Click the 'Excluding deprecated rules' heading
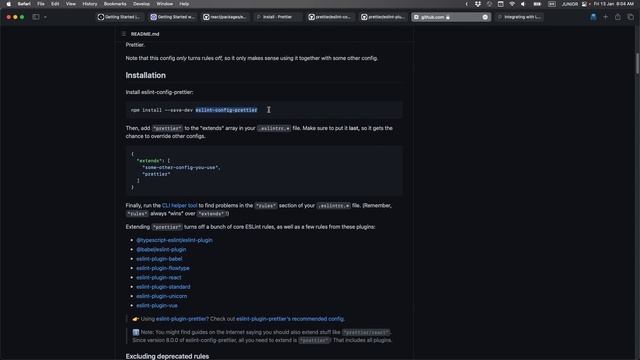 (x=167, y=356)
